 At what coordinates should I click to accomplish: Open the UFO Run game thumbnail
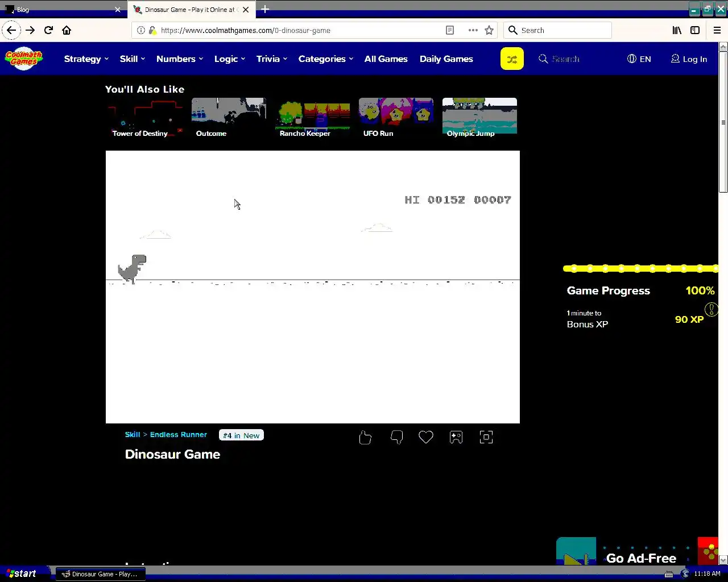[396, 118]
